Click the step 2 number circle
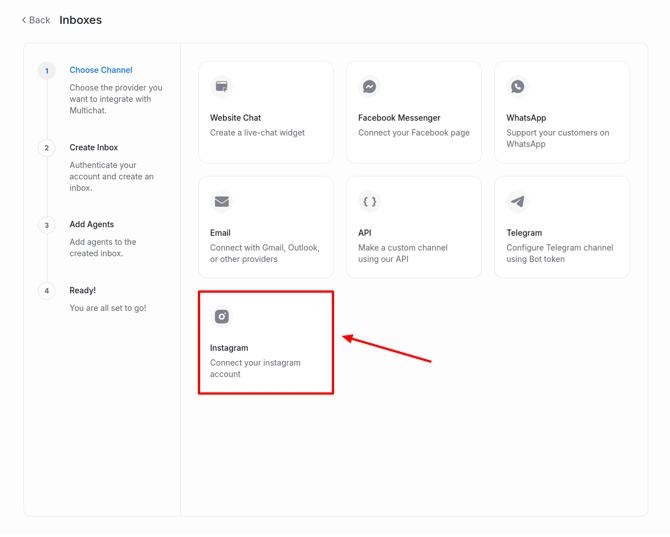670x537 pixels. point(47,148)
